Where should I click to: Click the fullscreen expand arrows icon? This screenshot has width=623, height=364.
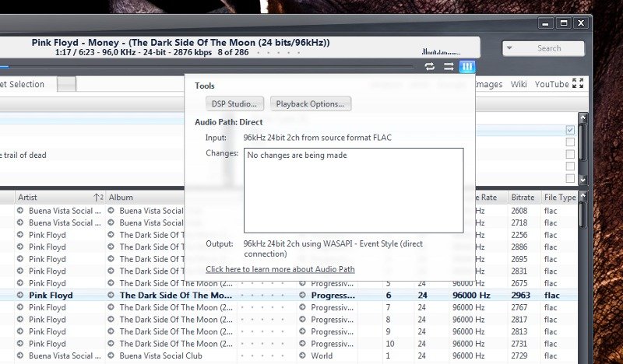[578, 83]
